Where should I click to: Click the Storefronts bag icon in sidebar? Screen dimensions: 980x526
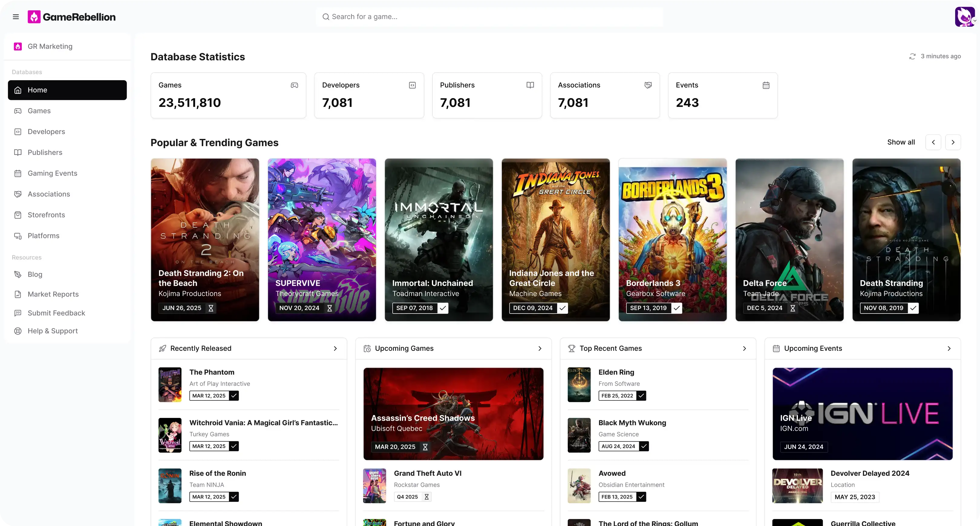click(18, 215)
